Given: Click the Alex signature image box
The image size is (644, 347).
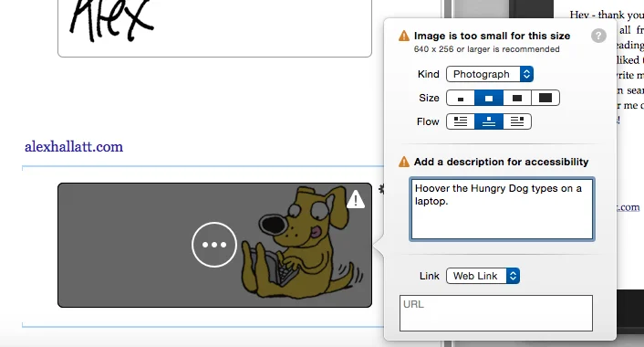Looking at the screenshot, I should click(214, 28).
